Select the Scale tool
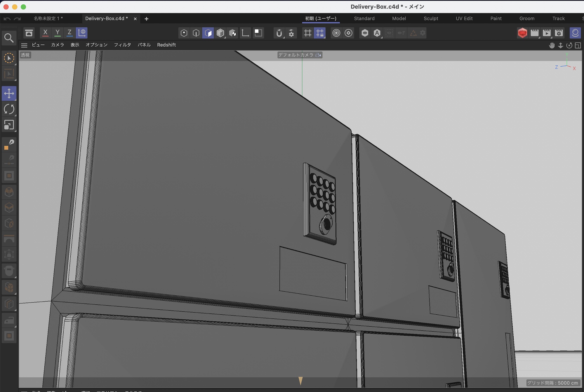 9,125
